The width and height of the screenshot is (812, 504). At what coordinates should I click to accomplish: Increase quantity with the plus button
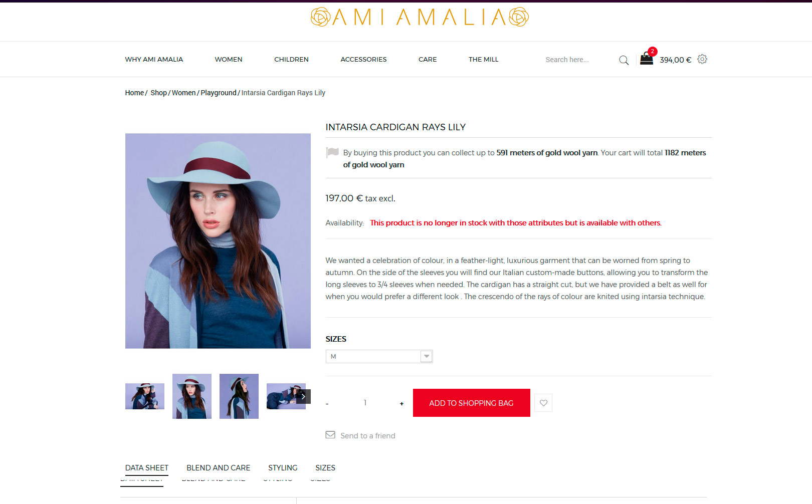[x=401, y=403]
